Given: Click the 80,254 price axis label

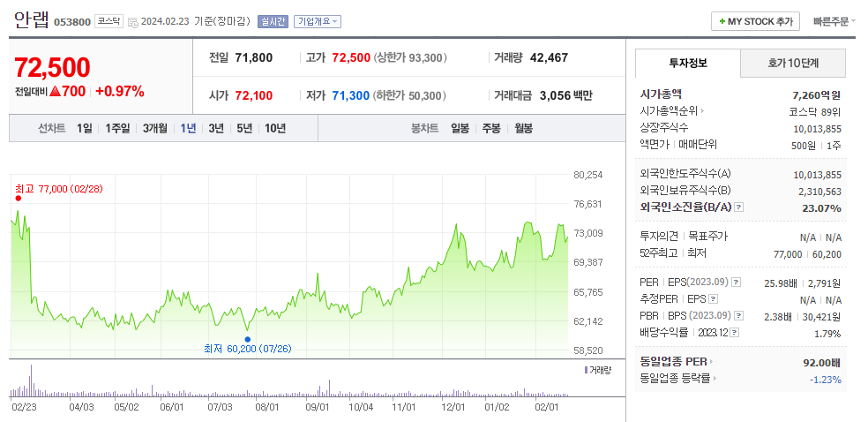Looking at the screenshot, I should [587, 175].
